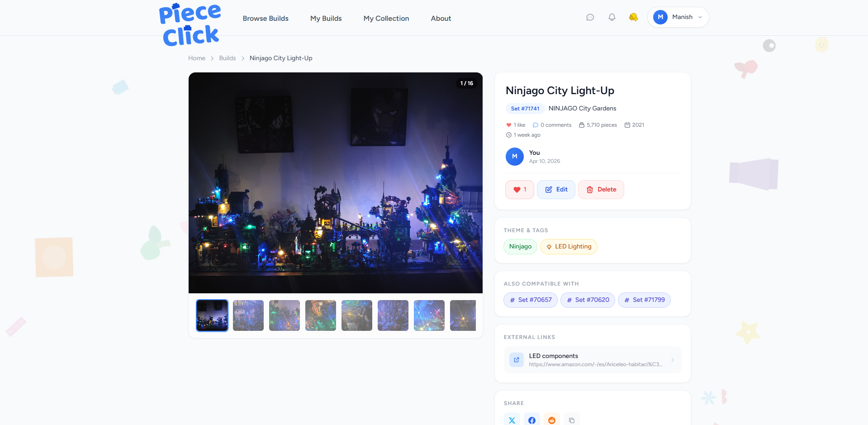Expand the LED components link chevron
This screenshot has width=868, height=425.
[673, 360]
